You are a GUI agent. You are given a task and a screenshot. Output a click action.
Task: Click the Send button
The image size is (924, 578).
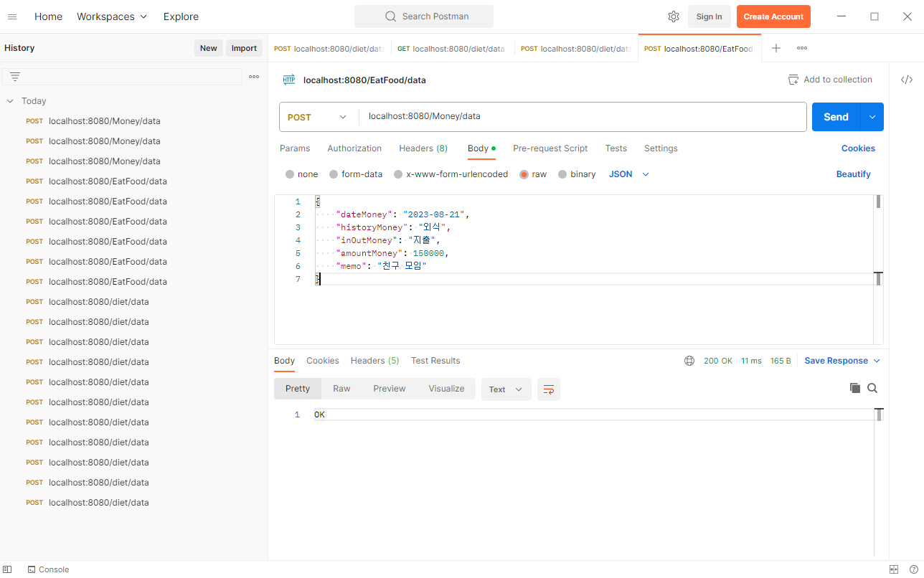836,117
